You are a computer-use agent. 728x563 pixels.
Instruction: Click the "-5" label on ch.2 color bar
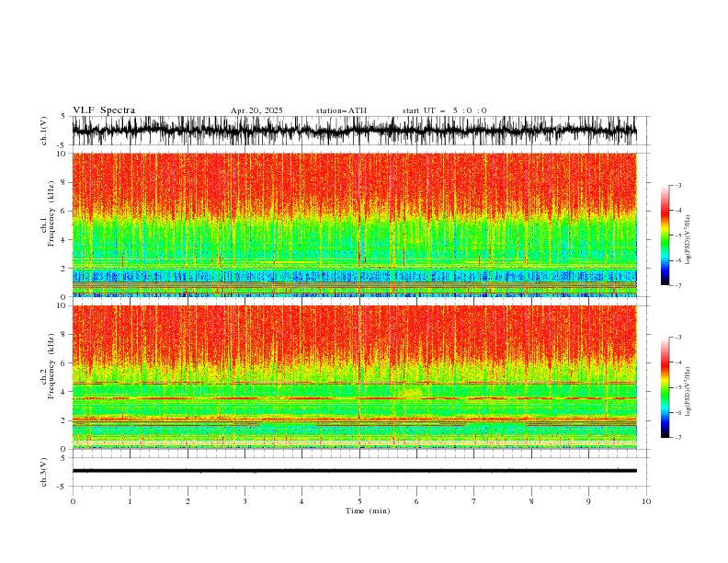678,387
